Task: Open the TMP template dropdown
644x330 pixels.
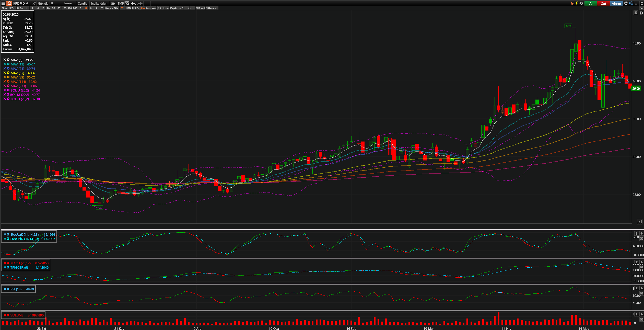Action: 121,3
